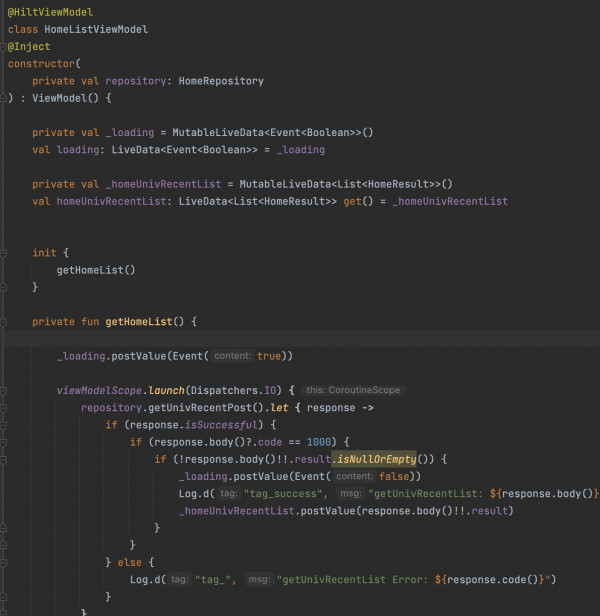Click Dispatchers.IO argument
The image size is (600, 616).
tap(233, 390)
